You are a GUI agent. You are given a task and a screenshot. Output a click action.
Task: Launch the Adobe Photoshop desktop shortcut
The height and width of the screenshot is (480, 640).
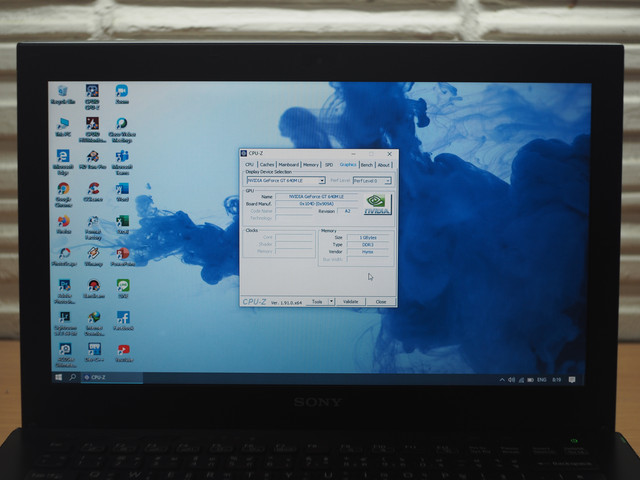[64, 291]
